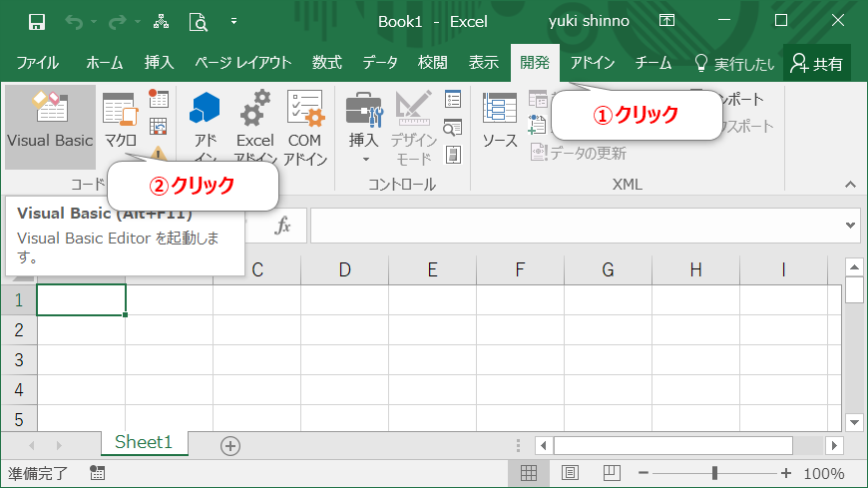The height and width of the screenshot is (488, 868).
Task: Open the blue アドイン add-ins button
Action: (x=205, y=125)
